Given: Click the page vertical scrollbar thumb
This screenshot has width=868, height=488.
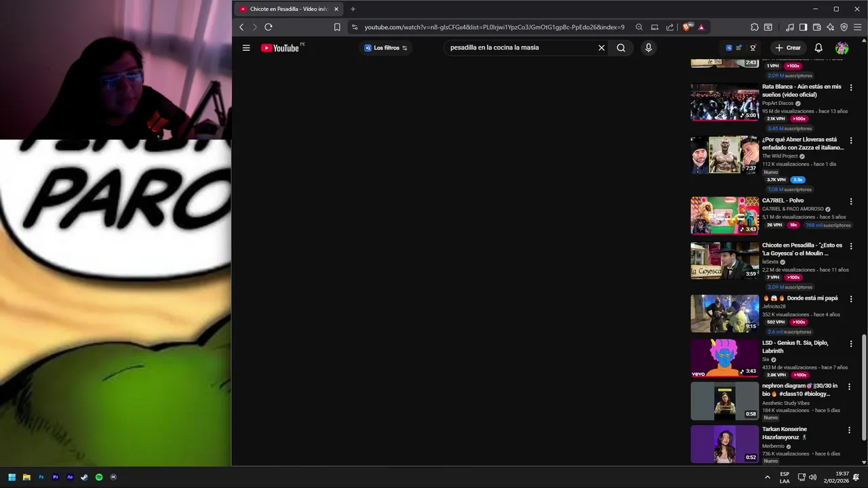Looking at the screenshot, I should point(864,388).
